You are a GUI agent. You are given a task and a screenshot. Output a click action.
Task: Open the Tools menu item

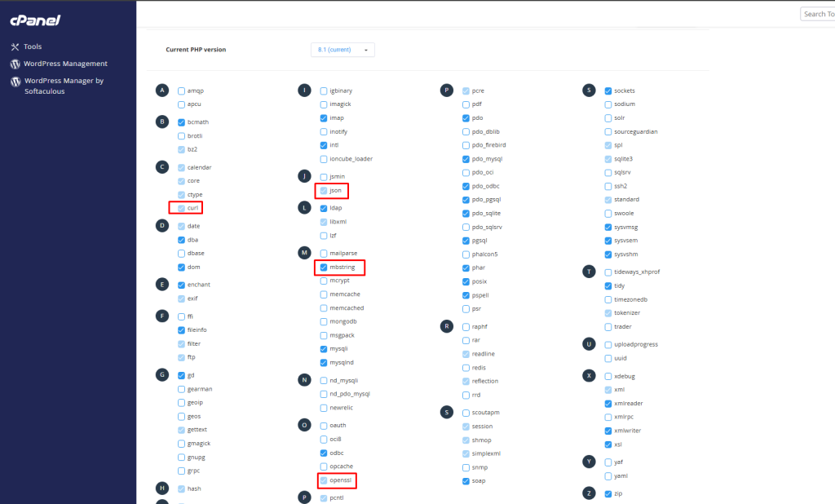point(33,46)
